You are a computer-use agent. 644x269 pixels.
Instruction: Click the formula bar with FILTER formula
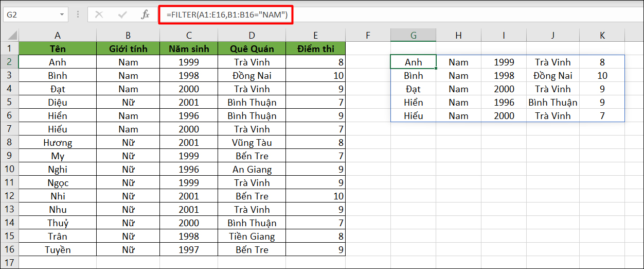coord(401,15)
